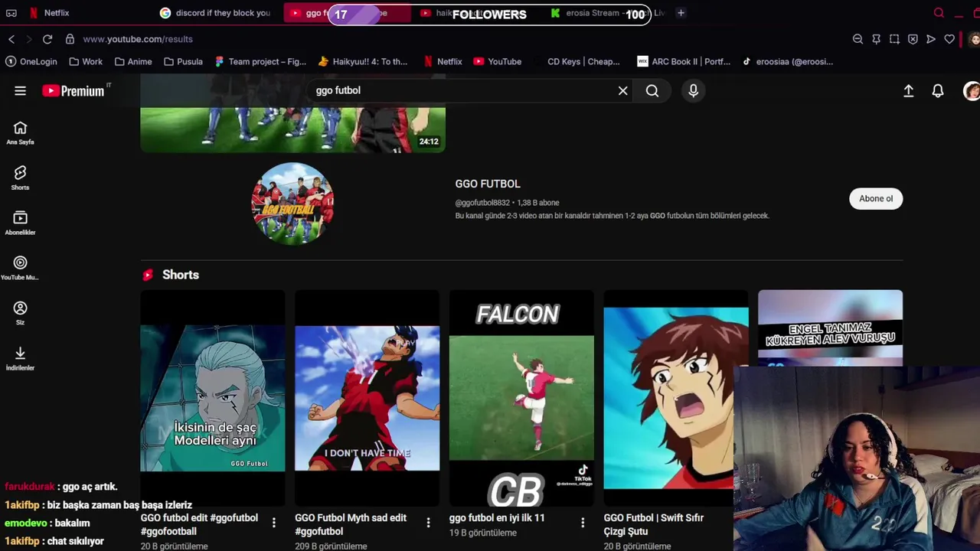Image resolution: width=980 pixels, height=551 pixels.
Task: Play the 'ENGEL TANIMAZ KÜKREYEN ALEV VURUŞU' short
Action: click(830, 328)
